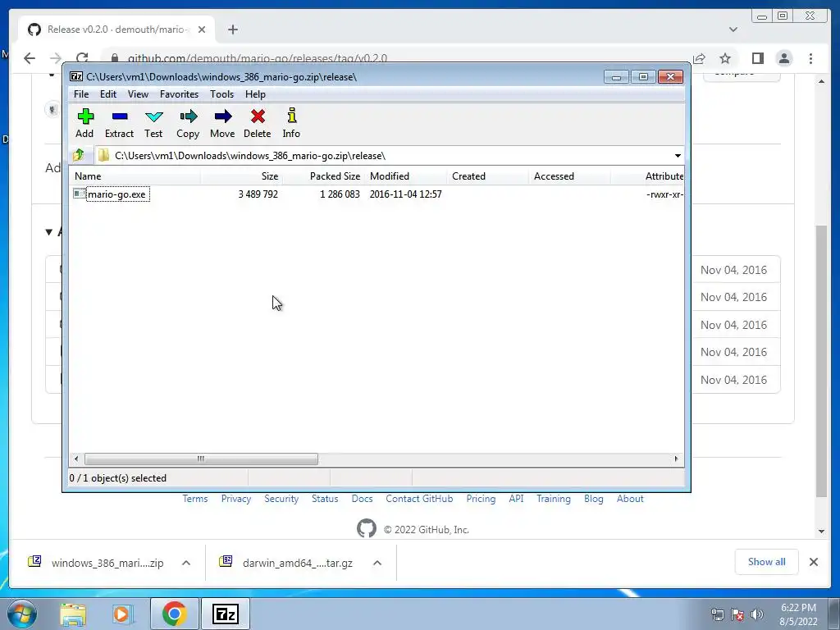This screenshot has width=840, height=630.
Task: Select the mario-go.exe file row
Action: 377,194
